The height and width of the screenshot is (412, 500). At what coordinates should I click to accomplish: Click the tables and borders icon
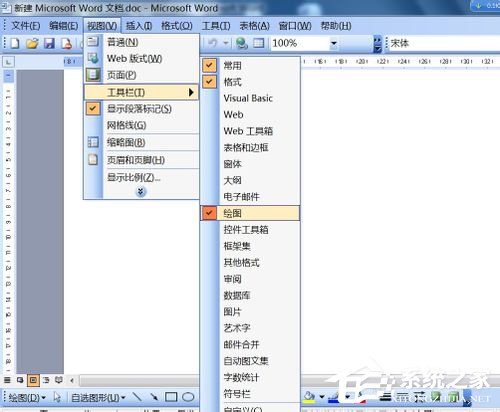pyautogui.click(x=259, y=43)
